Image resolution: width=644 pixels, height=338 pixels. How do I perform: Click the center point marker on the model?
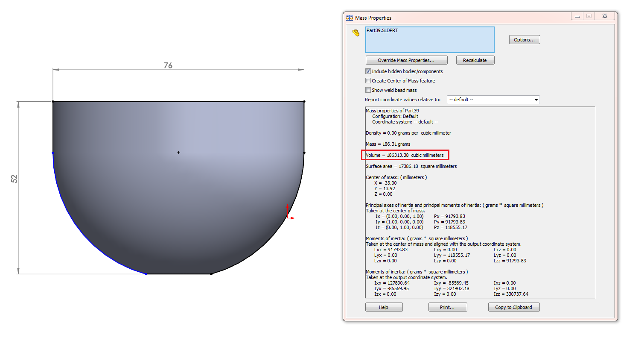(x=178, y=153)
